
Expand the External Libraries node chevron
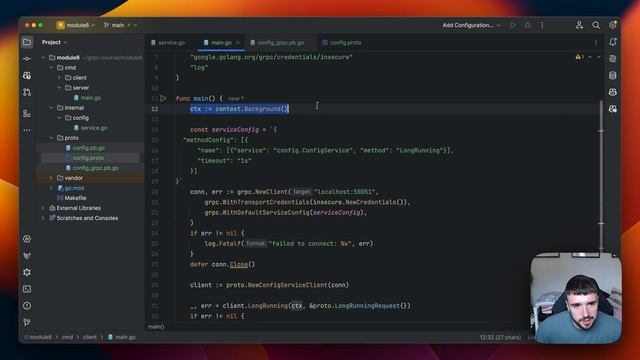pos(44,208)
